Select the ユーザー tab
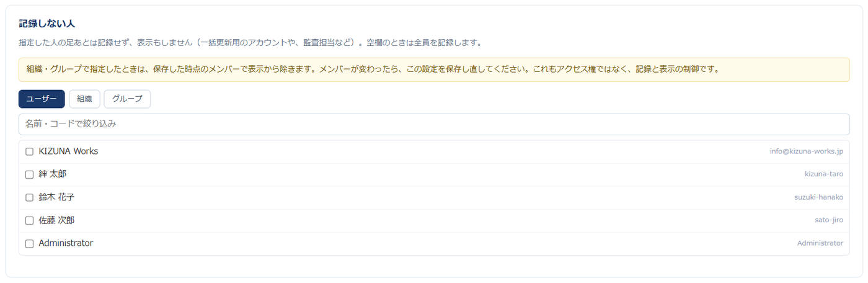The width and height of the screenshot is (868, 283). 42,99
